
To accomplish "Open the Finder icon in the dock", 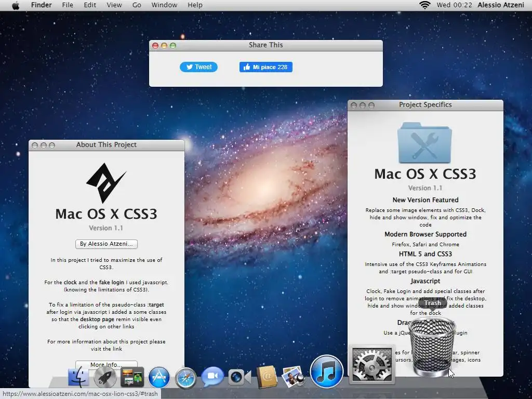I will pyautogui.click(x=79, y=377).
